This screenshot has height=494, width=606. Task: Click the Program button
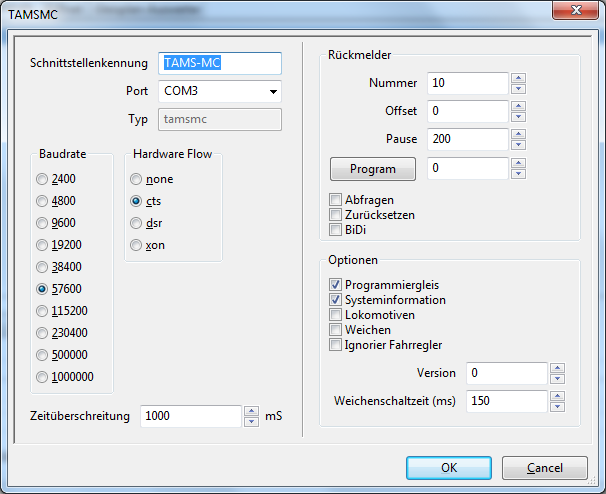pyautogui.click(x=373, y=169)
